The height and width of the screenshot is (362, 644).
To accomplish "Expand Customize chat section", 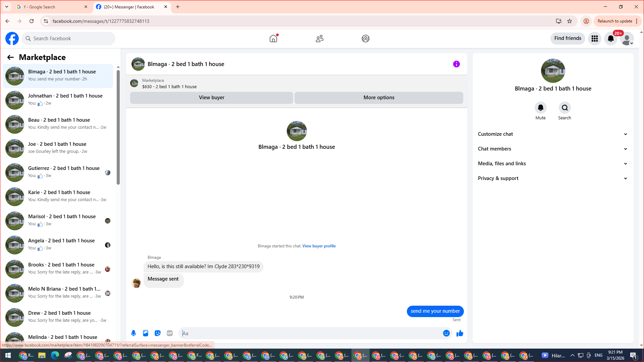I will [x=553, y=134].
